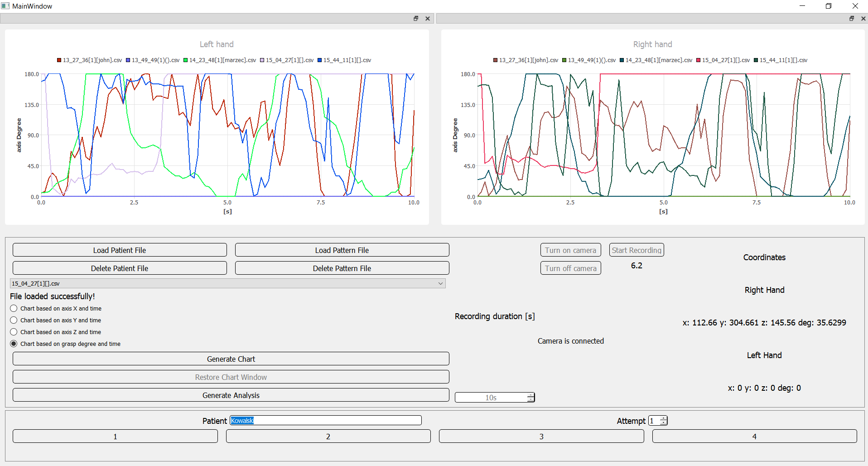Click Delete Pattern File button
The height and width of the screenshot is (466, 868).
pos(342,268)
